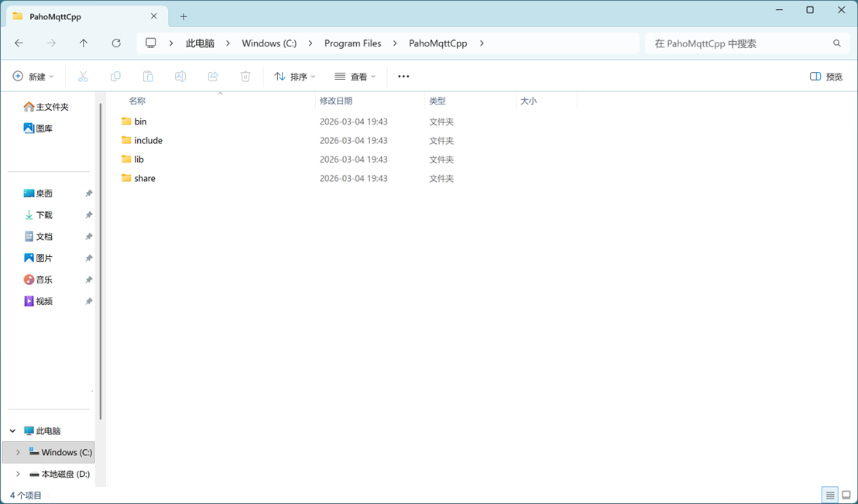The image size is (858, 504).
Task: Close the PahoMqttCpp tab
Action: (154, 16)
